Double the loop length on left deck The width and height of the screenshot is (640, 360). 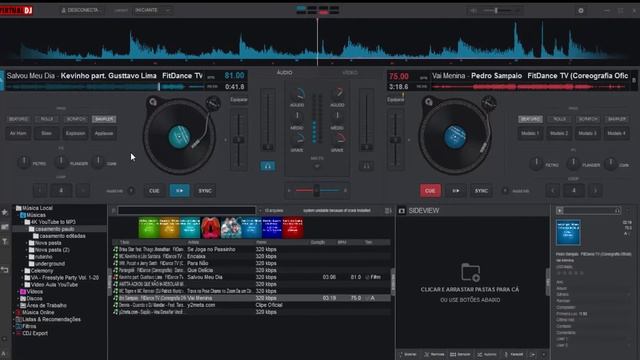click(x=83, y=191)
